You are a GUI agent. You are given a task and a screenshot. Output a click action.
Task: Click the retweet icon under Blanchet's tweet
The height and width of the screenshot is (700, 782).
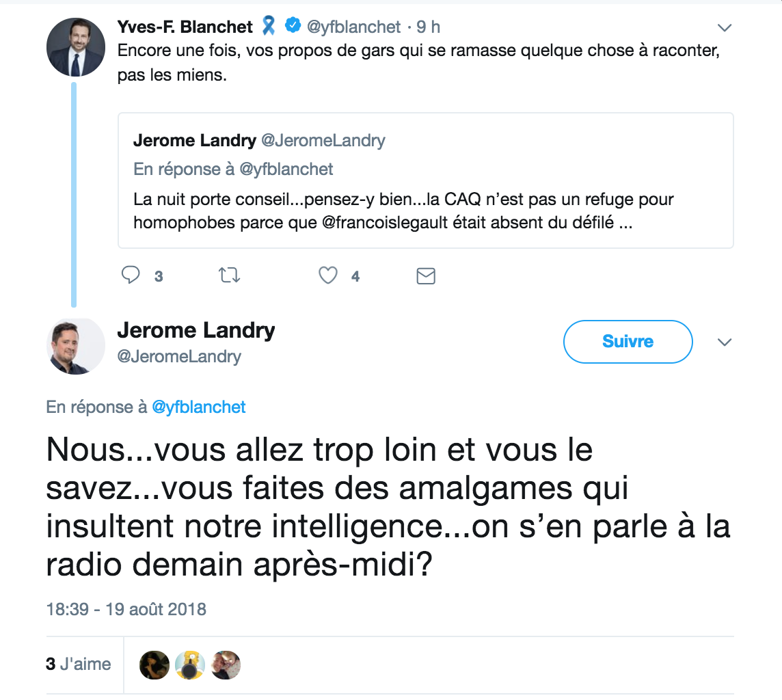pos(229,275)
